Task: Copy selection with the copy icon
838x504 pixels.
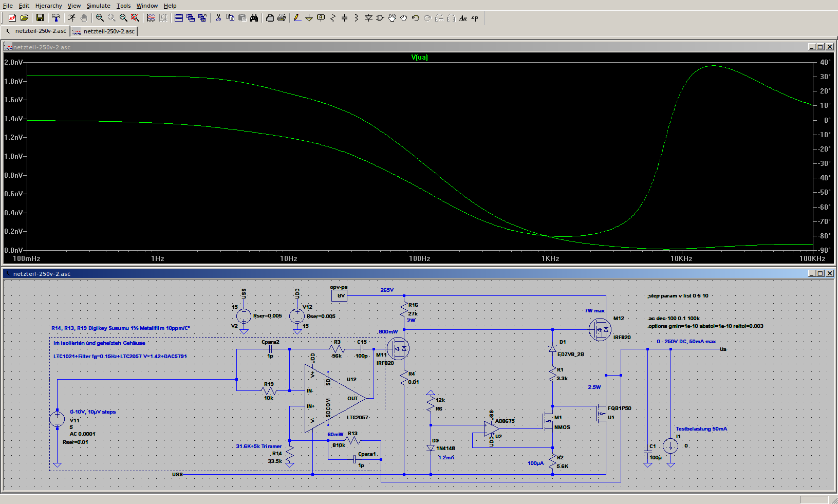Action: (x=230, y=18)
